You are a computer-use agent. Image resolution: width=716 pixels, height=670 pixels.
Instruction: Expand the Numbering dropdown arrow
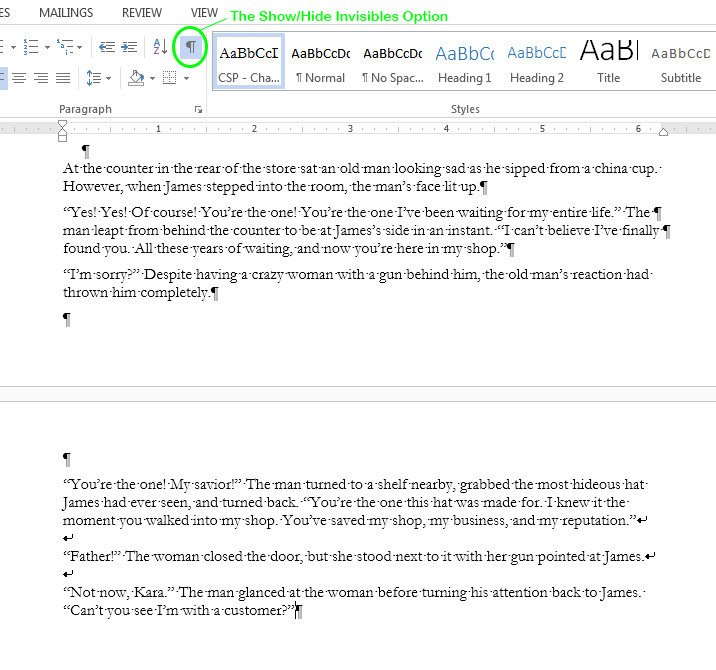(x=47, y=47)
